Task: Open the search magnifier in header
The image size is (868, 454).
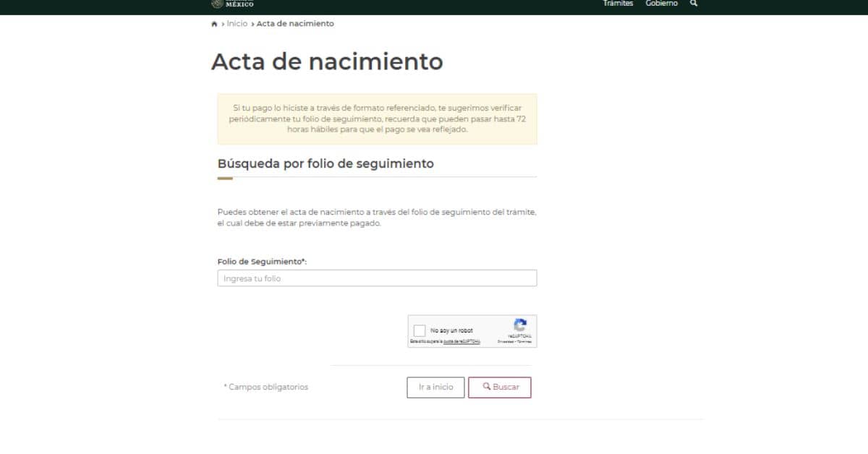Action: (694, 4)
